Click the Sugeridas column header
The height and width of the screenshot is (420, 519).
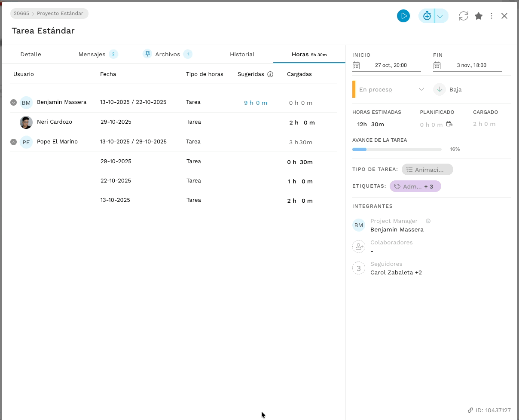coord(251,74)
